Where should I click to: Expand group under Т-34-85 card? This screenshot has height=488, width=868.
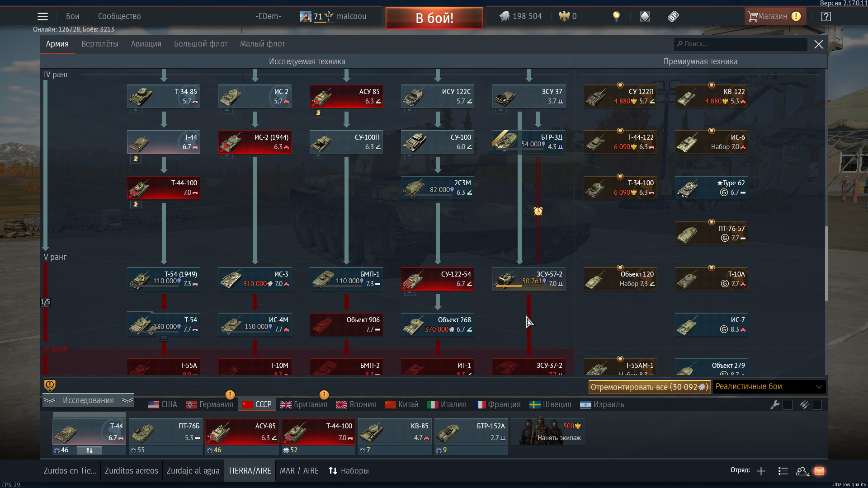(136, 110)
